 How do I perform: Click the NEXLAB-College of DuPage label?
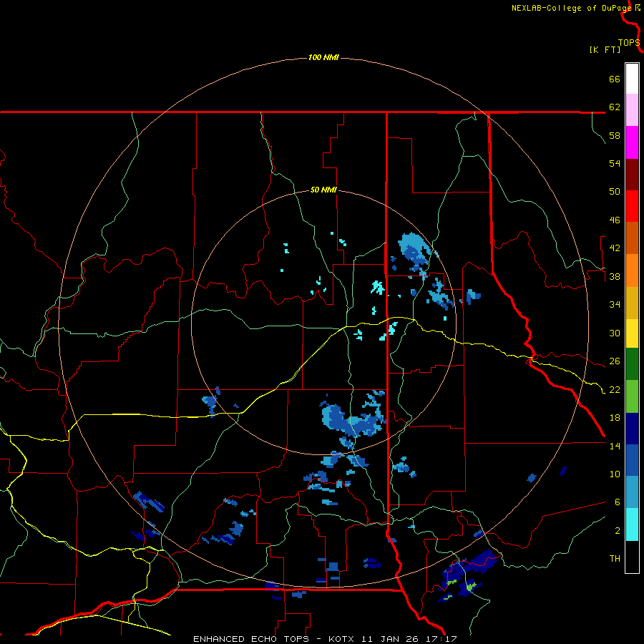pyautogui.click(x=572, y=8)
